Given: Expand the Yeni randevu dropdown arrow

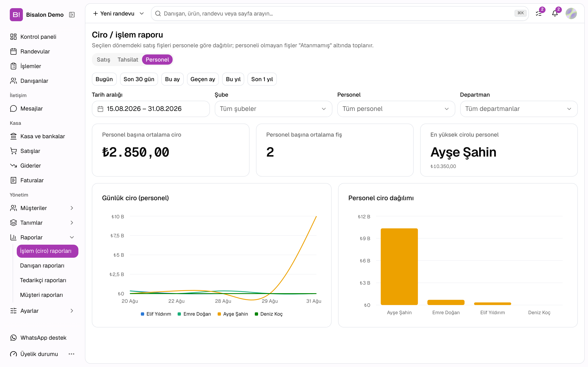Looking at the screenshot, I should [x=142, y=14].
